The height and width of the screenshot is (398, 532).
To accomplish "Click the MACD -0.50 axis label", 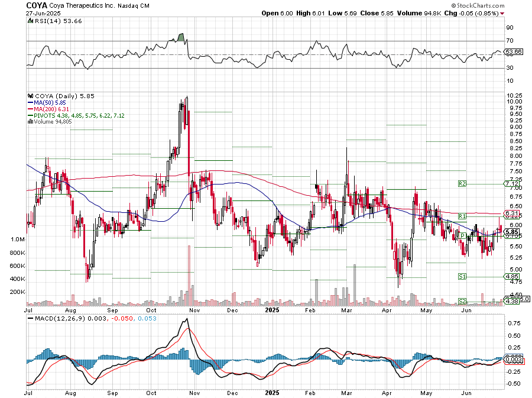I will click(x=514, y=384).
